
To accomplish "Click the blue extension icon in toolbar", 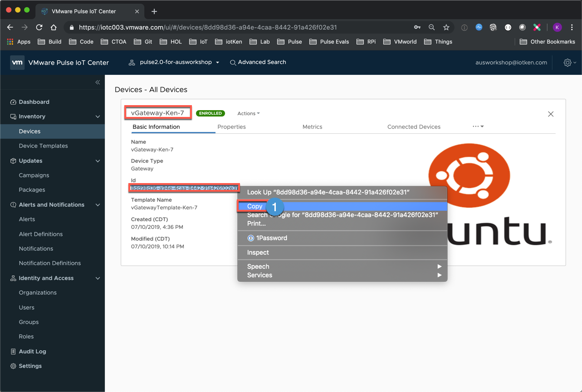I will point(479,27).
